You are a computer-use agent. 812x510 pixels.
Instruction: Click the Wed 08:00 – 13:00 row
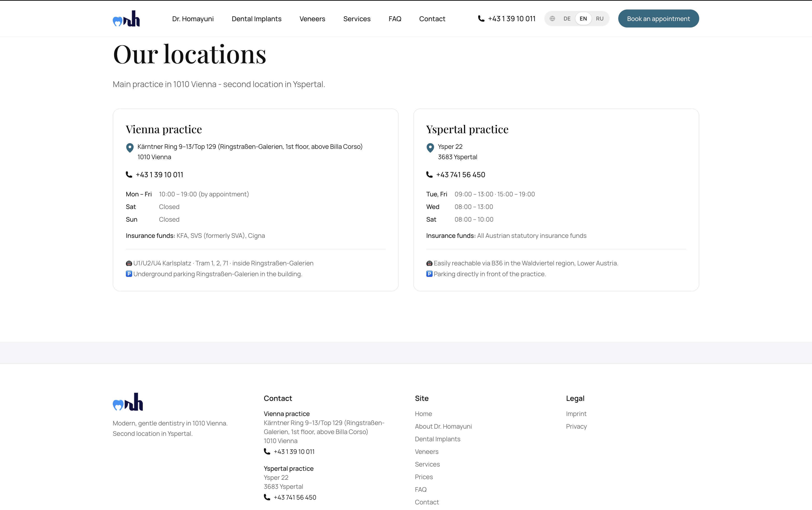(x=460, y=207)
